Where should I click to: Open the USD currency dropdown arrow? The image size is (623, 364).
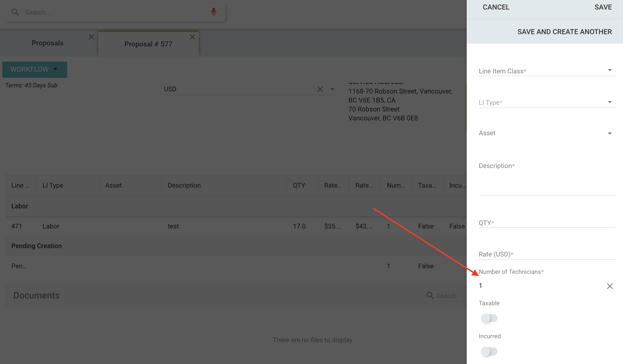(x=332, y=89)
